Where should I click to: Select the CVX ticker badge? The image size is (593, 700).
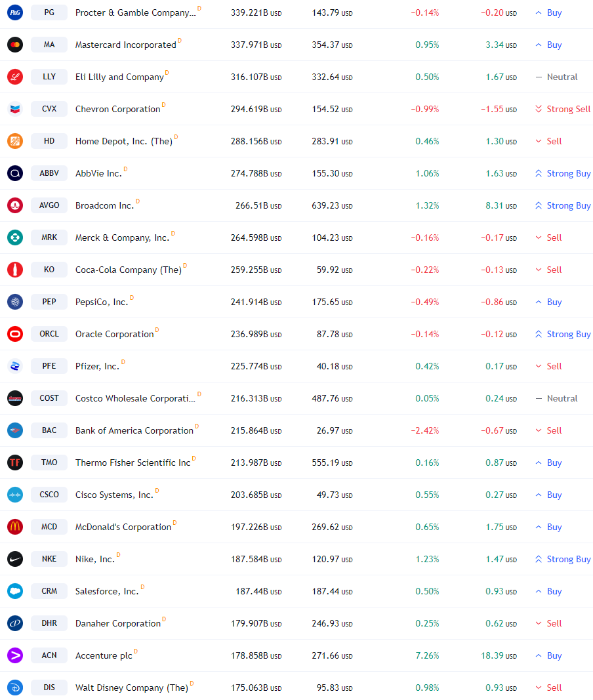(49, 109)
